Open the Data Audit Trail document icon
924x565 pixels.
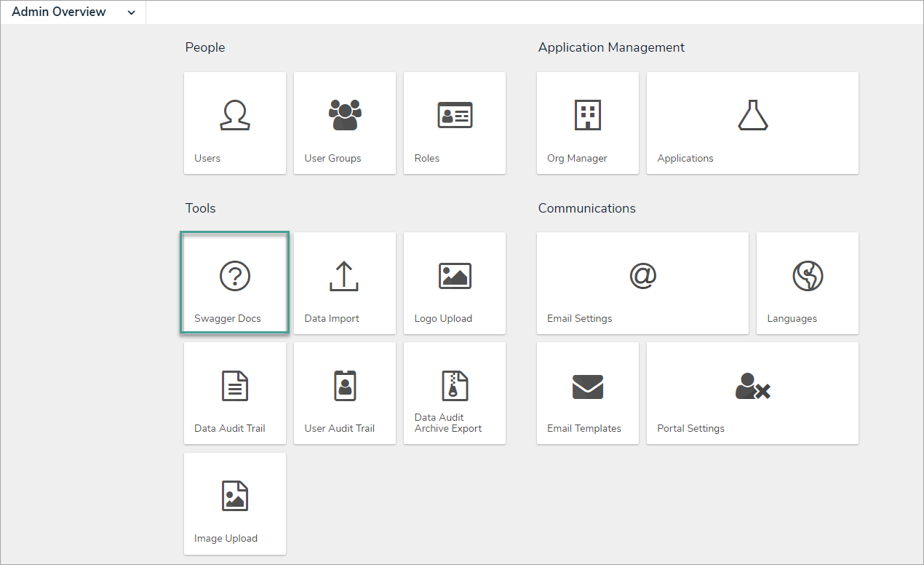point(234,386)
